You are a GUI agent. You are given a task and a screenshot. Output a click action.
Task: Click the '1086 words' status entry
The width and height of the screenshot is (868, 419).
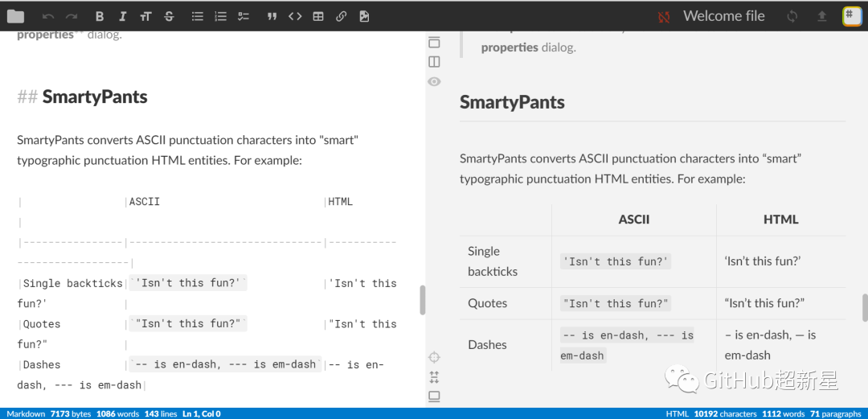(x=118, y=413)
